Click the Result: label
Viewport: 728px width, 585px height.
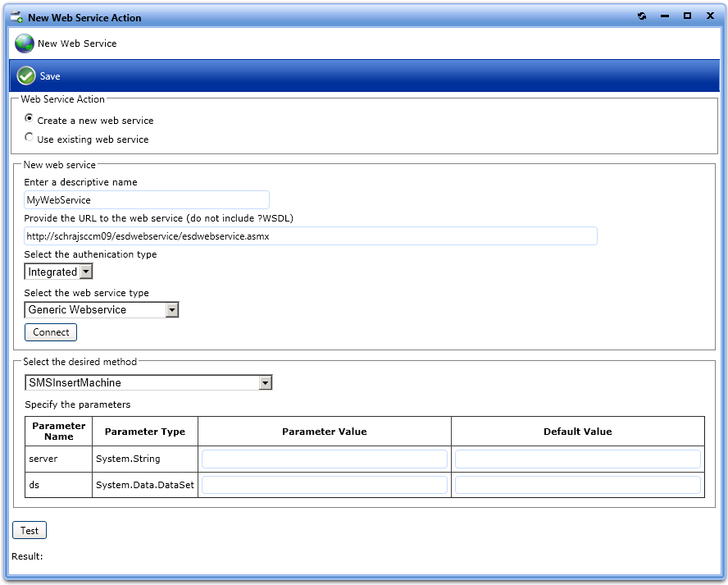click(x=27, y=556)
